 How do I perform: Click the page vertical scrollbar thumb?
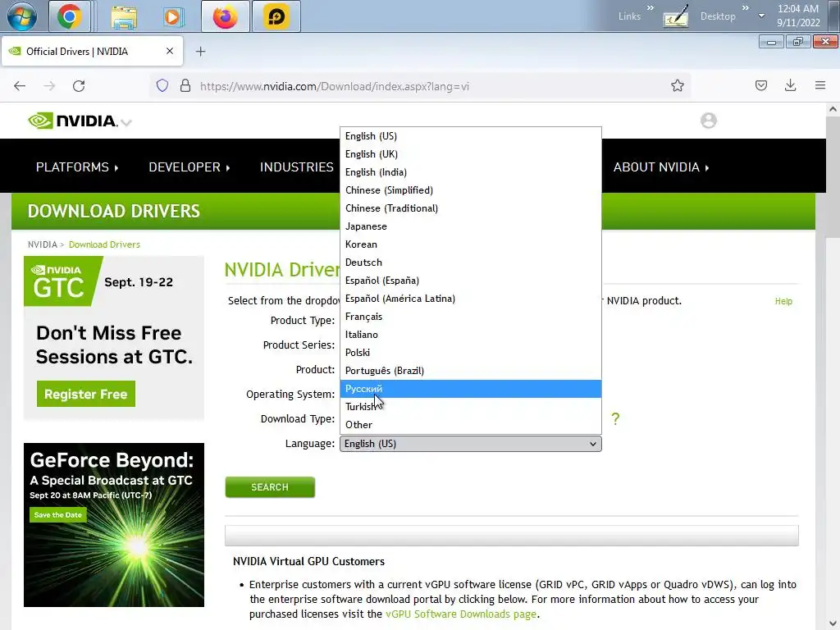coord(833,177)
